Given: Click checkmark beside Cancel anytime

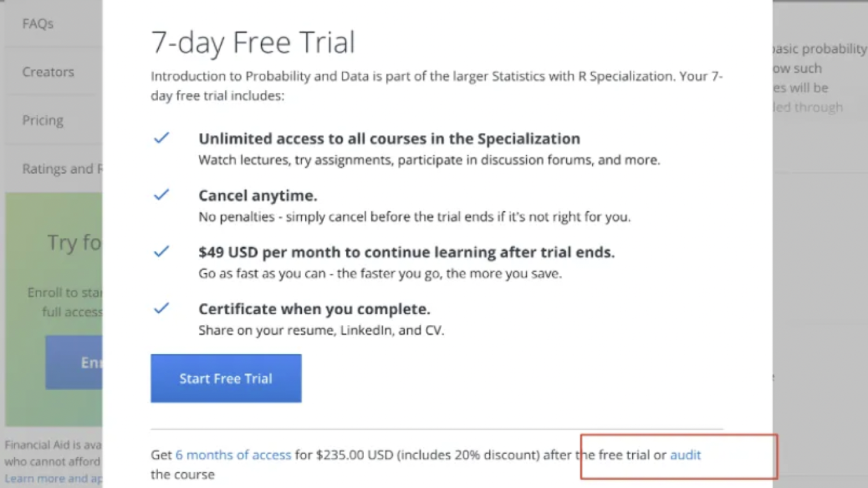Looking at the screenshot, I should [162, 194].
